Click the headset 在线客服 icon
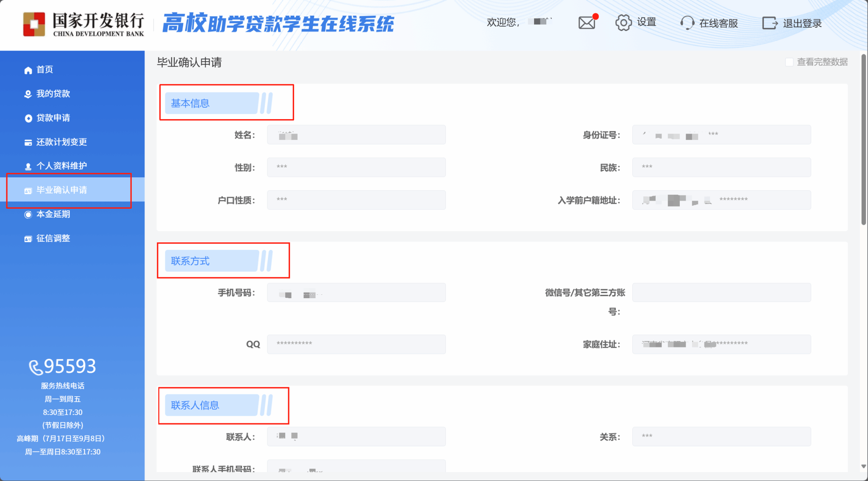The width and height of the screenshot is (868, 481). pyautogui.click(x=687, y=23)
